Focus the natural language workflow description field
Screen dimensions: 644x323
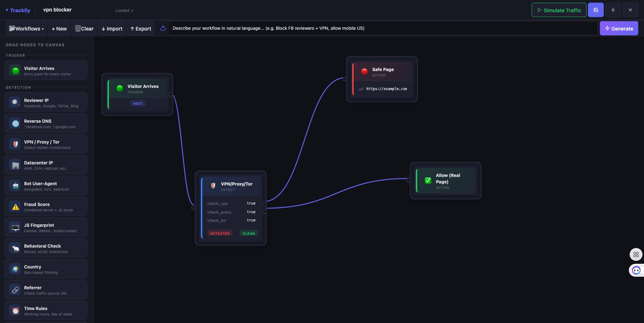383,28
